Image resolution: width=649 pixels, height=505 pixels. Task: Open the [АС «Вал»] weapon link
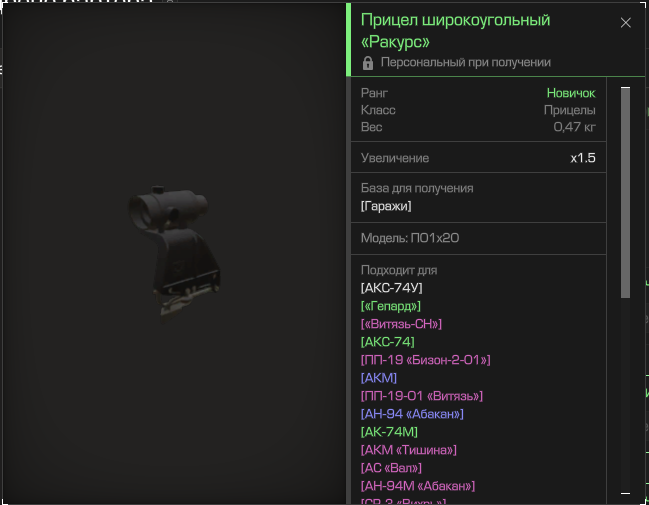click(x=391, y=468)
